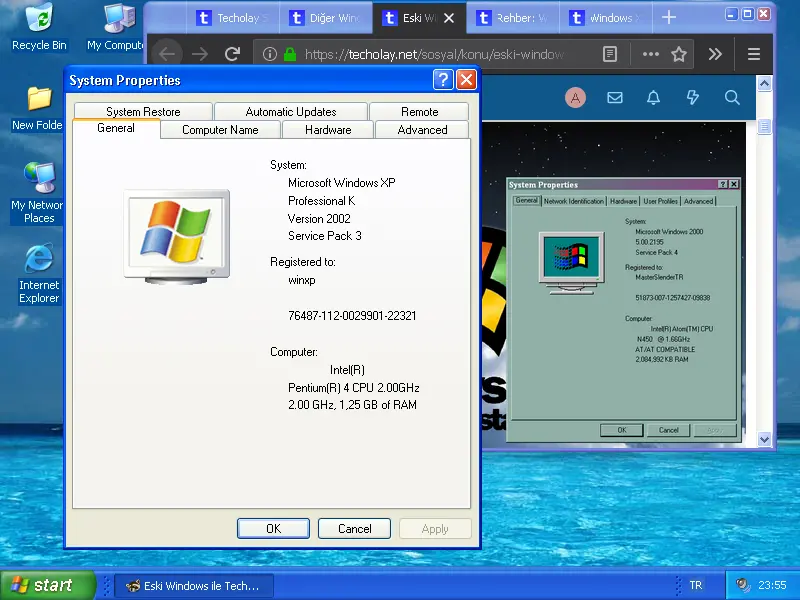Switch to the Advanced tab
Screen dimensions: 800x600
[422, 130]
